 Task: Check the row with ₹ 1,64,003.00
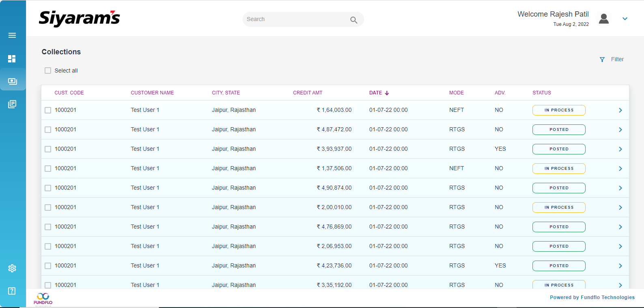(x=48, y=110)
